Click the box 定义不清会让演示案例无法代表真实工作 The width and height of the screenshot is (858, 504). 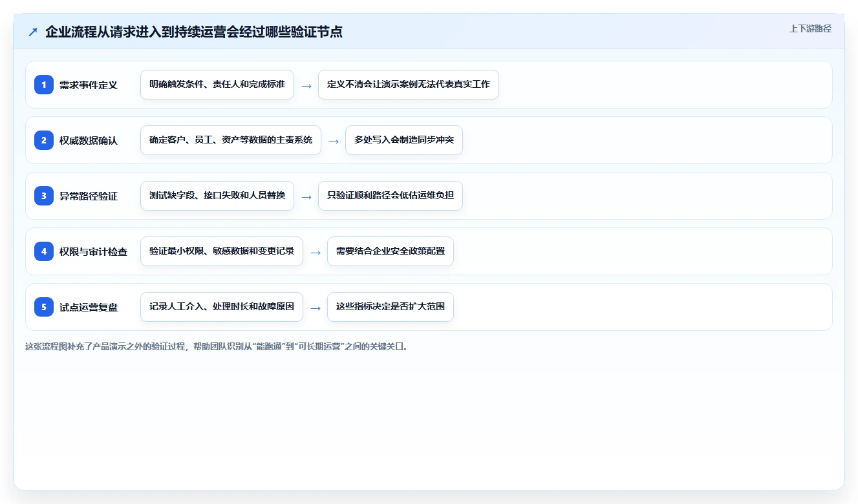(409, 85)
